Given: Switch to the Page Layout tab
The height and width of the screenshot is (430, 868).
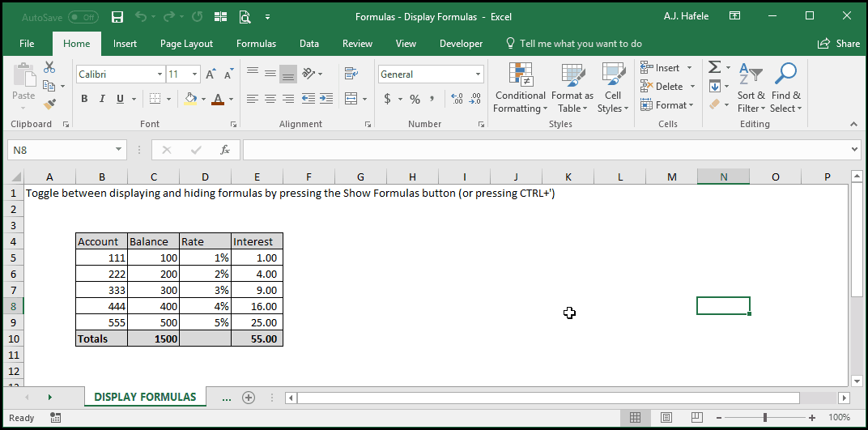Looking at the screenshot, I should pyautogui.click(x=186, y=44).
